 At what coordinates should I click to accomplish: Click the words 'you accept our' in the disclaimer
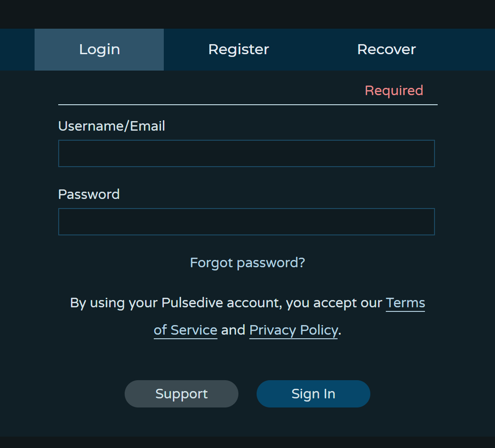pyautogui.click(x=334, y=303)
